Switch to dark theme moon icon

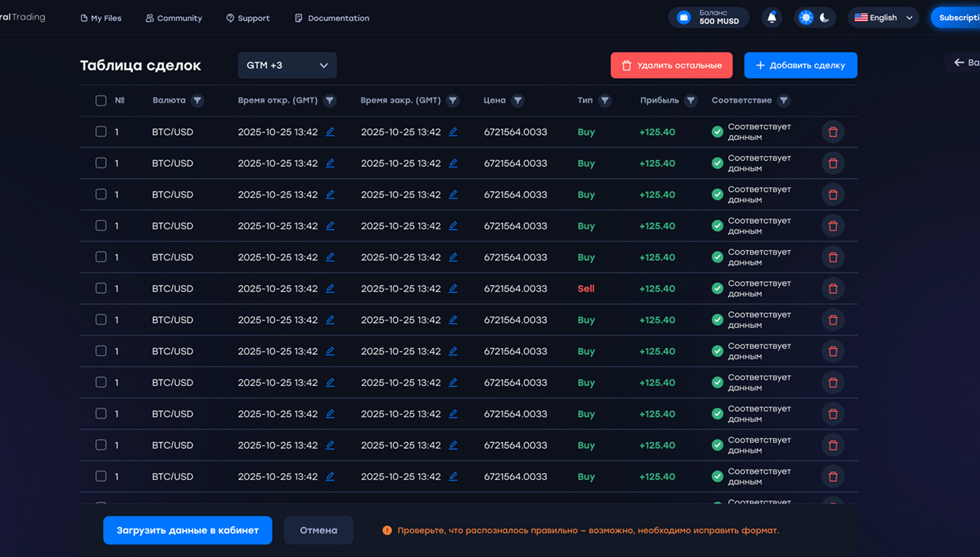click(x=824, y=17)
